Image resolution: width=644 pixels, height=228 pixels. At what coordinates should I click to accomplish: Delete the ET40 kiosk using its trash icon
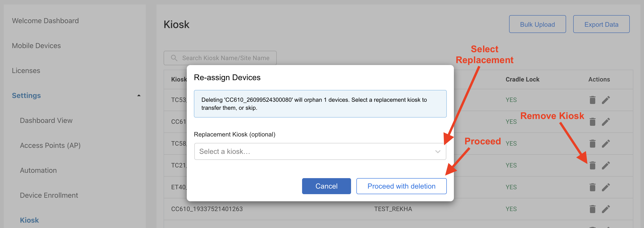592,187
